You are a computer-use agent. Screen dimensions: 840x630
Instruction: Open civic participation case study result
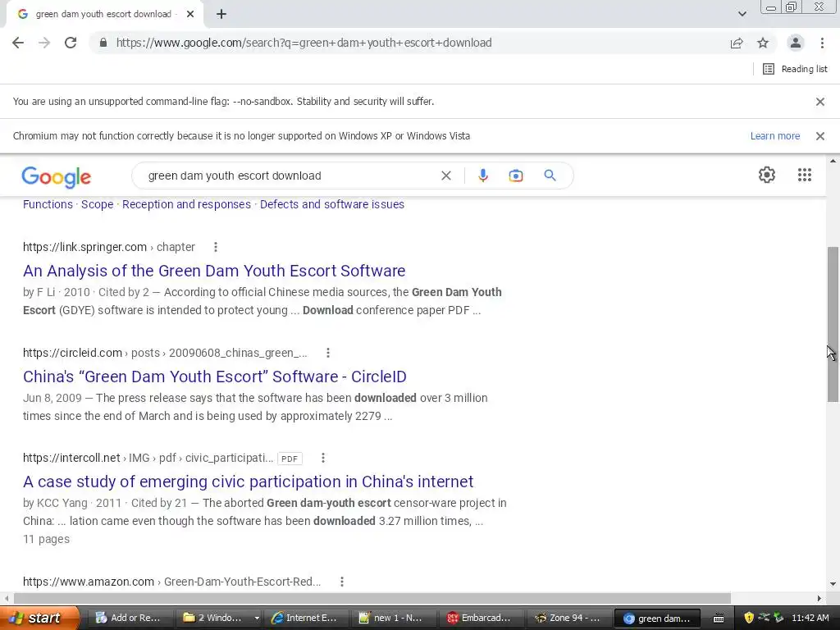(x=248, y=482)
